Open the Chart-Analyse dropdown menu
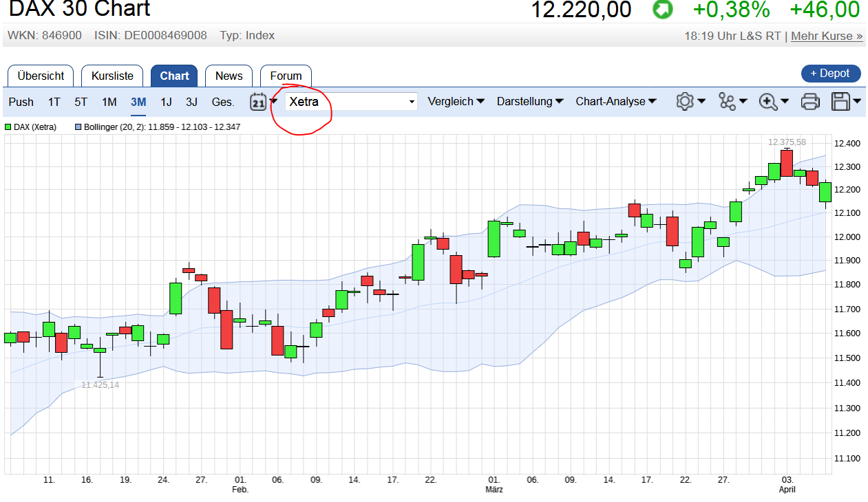Screen dimensions: 868x502 pos(616,102)
